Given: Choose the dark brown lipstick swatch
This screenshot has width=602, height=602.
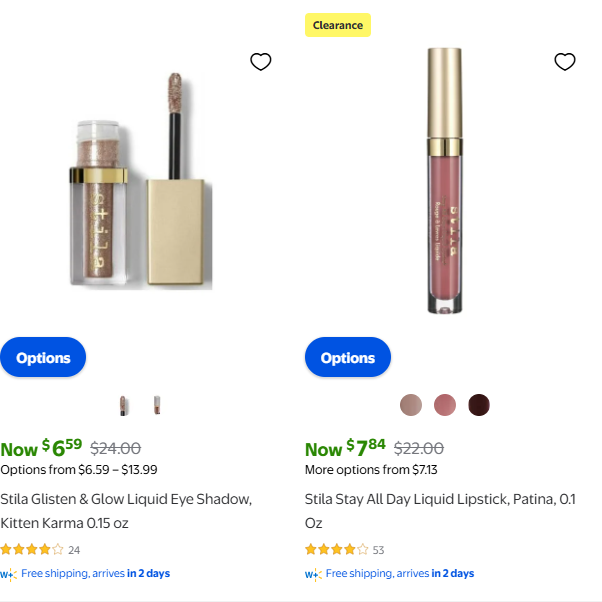Looking at the screenshot, I should point(479,405).
